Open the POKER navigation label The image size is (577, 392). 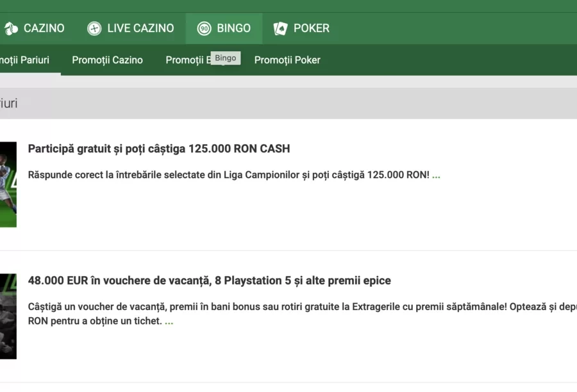(x=312, y=28)
